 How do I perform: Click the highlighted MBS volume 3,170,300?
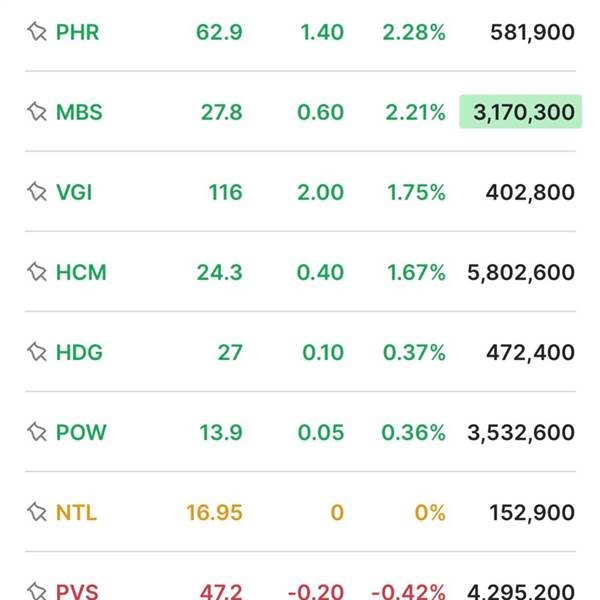520,112
